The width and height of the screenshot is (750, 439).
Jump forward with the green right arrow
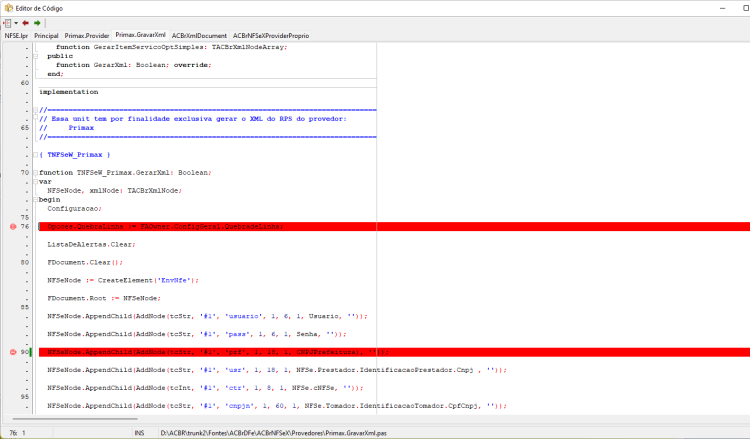[x=37, y=23]
